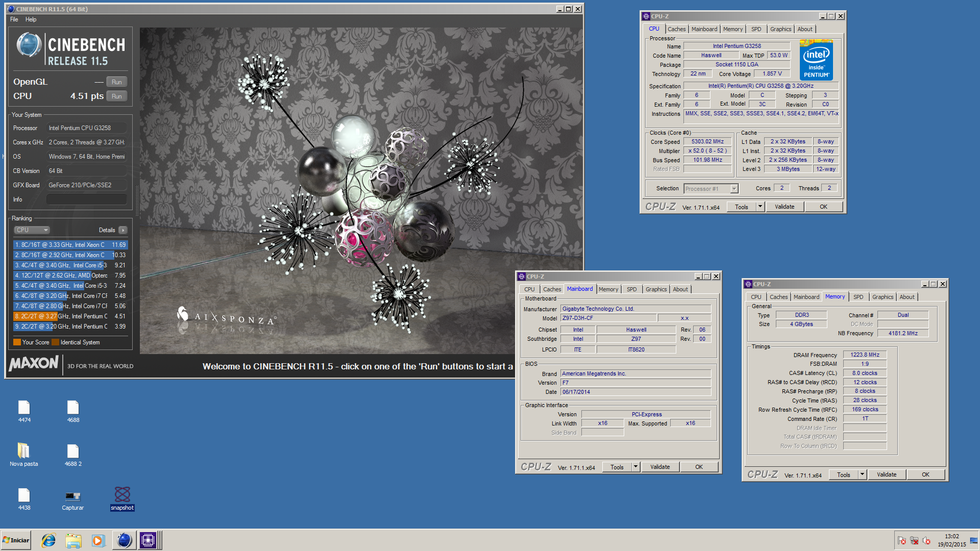
Task: Open Graphics tab in the top CPU-Z window
Action: (780, 29)
